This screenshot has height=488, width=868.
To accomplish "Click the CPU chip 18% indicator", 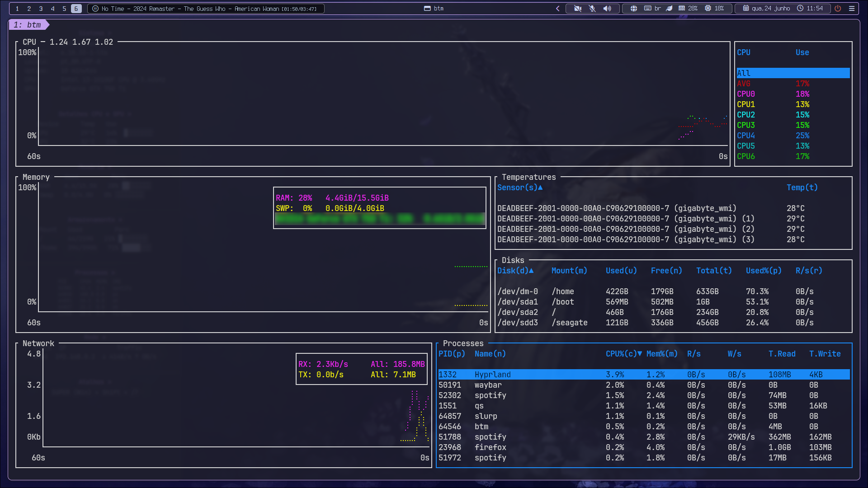I will pyautogui.click(x=714, y=8).
